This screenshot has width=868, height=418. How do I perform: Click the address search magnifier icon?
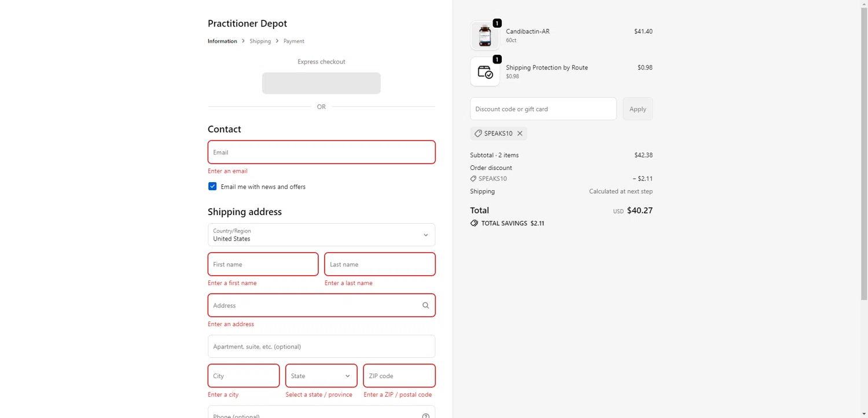425,305
